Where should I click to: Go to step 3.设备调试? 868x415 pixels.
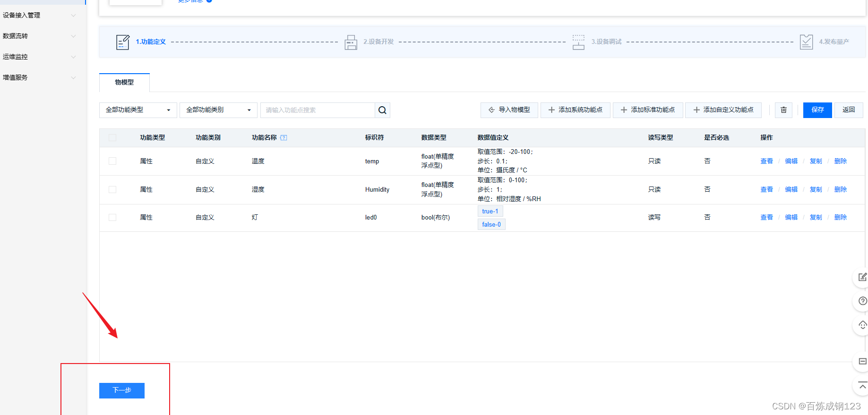coord(606,42)
